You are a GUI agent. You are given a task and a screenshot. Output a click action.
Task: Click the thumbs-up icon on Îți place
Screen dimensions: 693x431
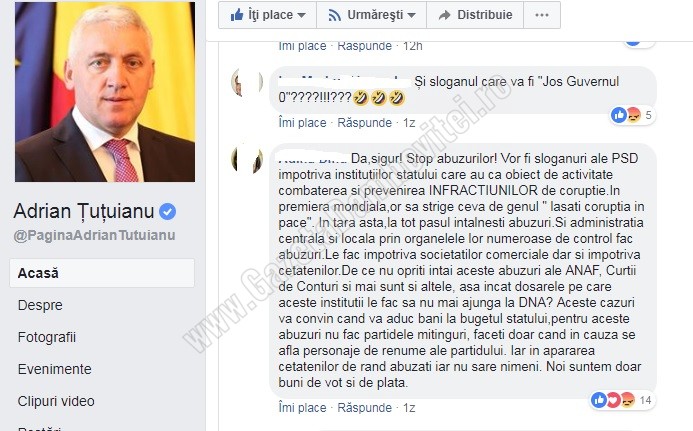point(237,15)
